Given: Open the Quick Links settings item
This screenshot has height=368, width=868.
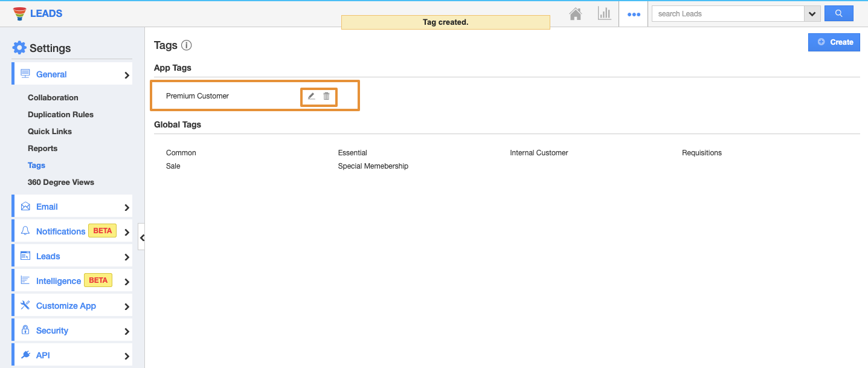Looking at the screenshot, I should (50, 131).
